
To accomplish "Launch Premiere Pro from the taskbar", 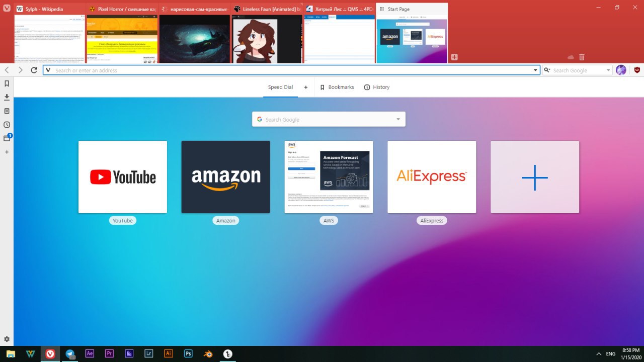I will tap(110, 353).
